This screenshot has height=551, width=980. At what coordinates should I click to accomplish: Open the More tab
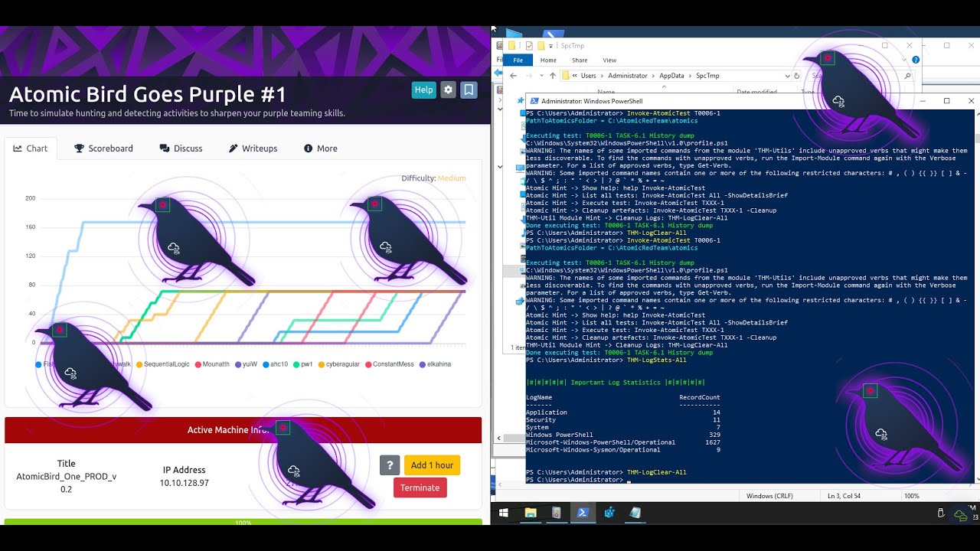321,148
